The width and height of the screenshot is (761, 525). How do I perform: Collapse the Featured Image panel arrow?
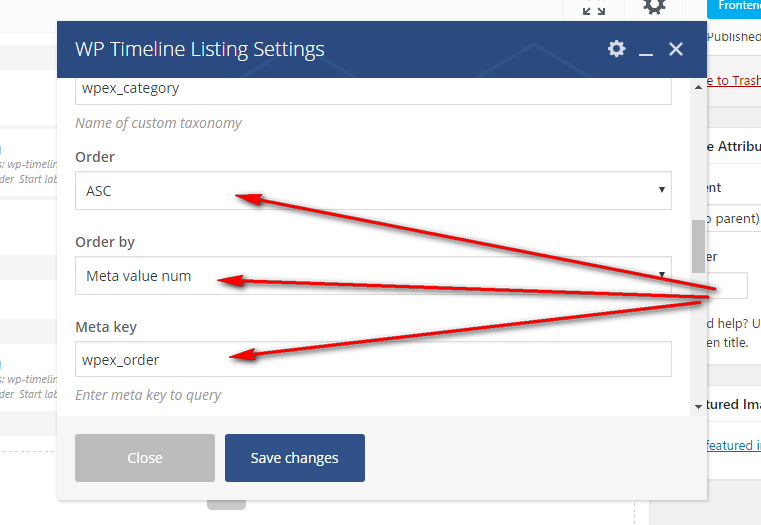coord(698,406)
